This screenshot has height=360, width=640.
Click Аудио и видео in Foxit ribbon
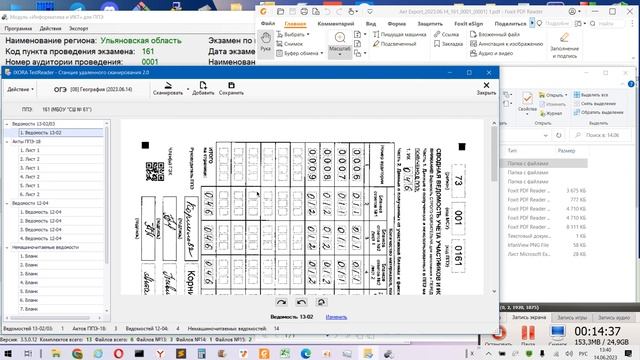tap(491, 53)
